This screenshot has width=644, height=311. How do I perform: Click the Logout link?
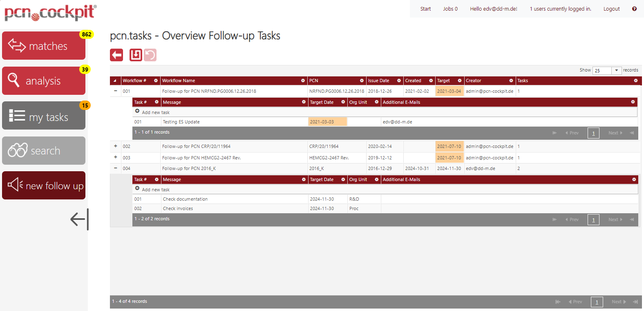click(611, 9)
